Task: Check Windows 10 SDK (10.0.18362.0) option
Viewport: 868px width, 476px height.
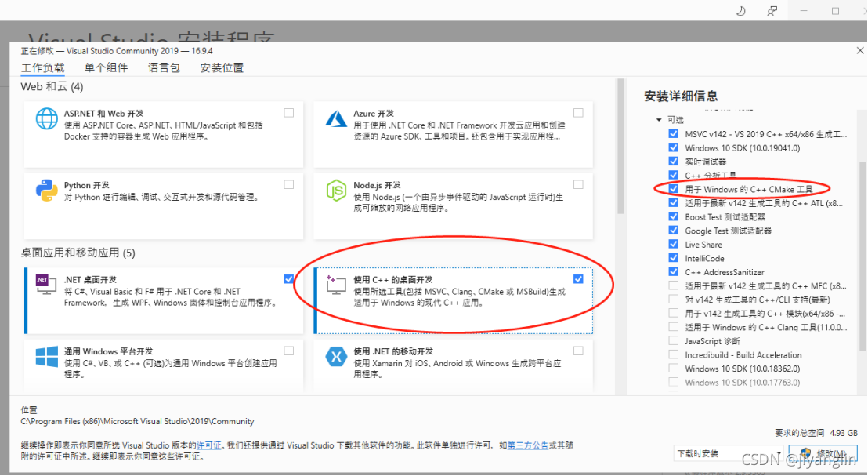Action: point(673,369)
